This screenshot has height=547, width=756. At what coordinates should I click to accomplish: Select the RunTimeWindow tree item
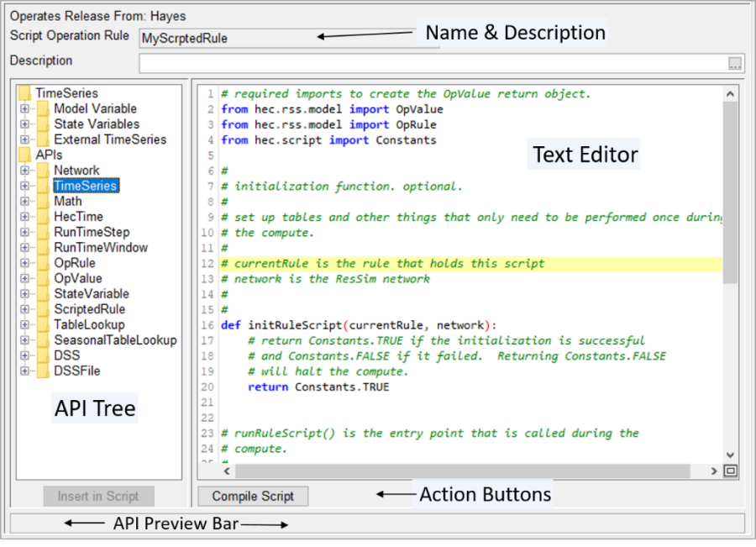[x=101, y=248]
